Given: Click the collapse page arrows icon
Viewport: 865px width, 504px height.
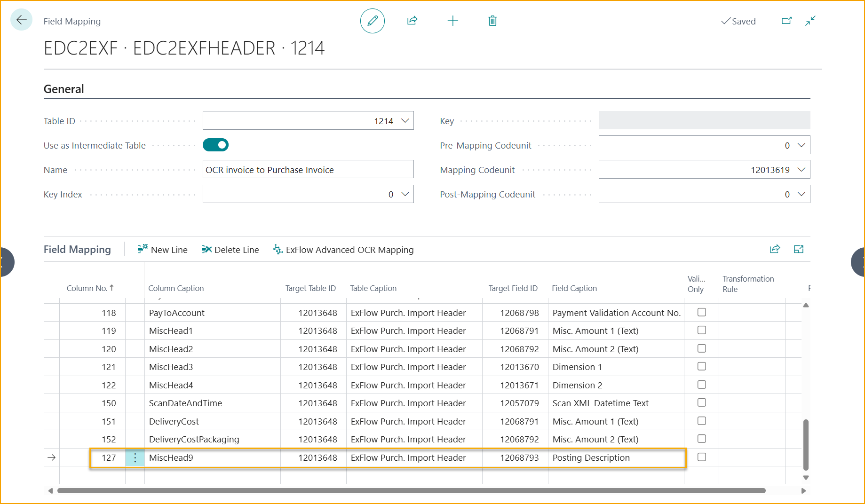Looking at the screenshot, I should pos(810,21).
